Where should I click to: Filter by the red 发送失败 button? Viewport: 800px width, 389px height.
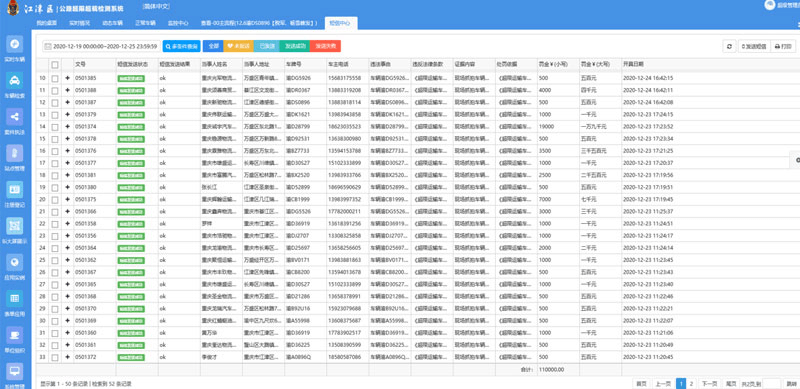(x=325, y=46)
